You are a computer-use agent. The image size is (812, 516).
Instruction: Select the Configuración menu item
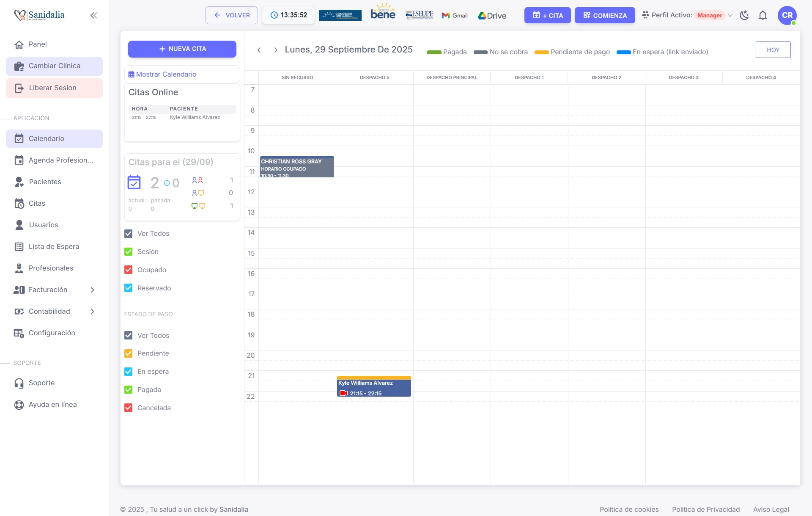tap(52, 333)
